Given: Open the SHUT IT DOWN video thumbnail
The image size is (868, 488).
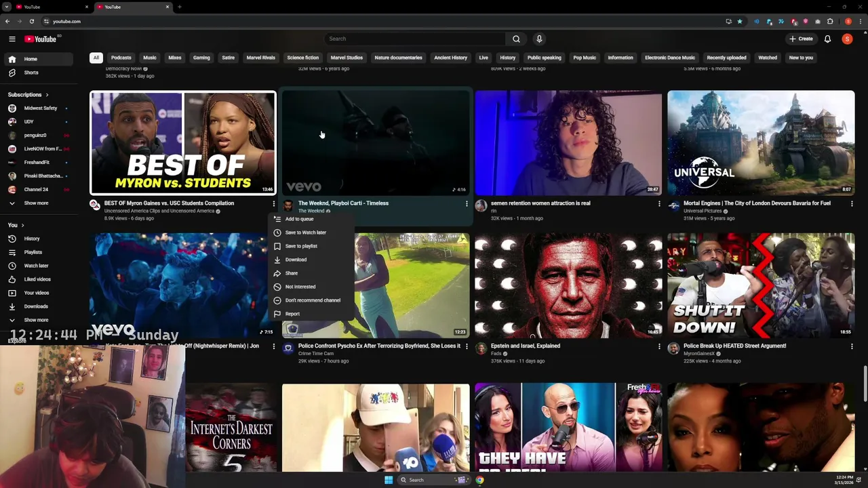Looking at the screenshot, I should tap(761, 285).
